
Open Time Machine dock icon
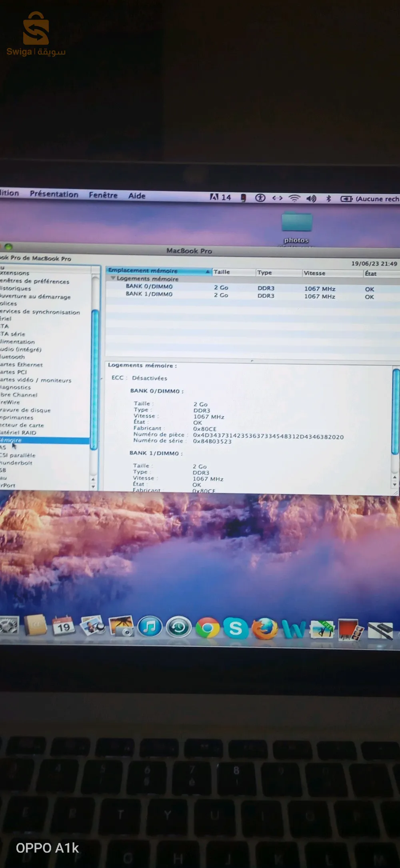178,627
